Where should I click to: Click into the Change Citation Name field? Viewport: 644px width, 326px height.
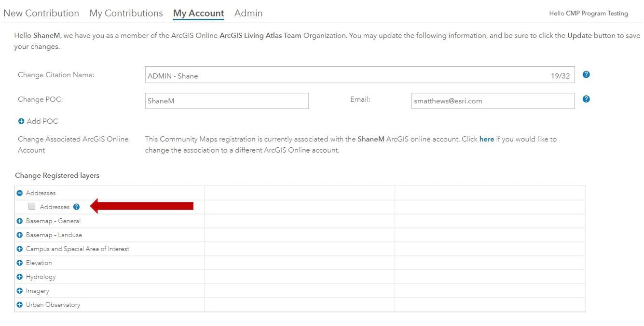pos(347,75)
